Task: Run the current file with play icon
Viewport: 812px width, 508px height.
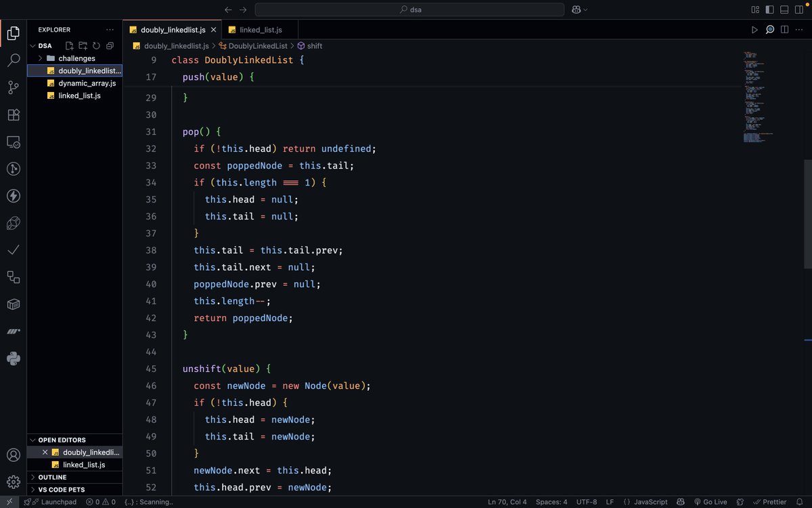Action: click(754, 30)
